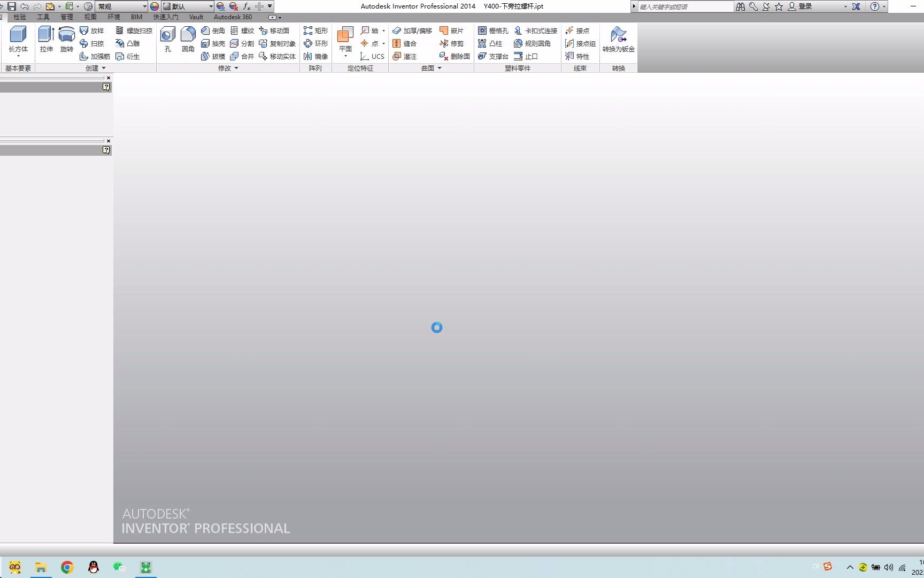Create a UCS coordinate system

[372, 56]
